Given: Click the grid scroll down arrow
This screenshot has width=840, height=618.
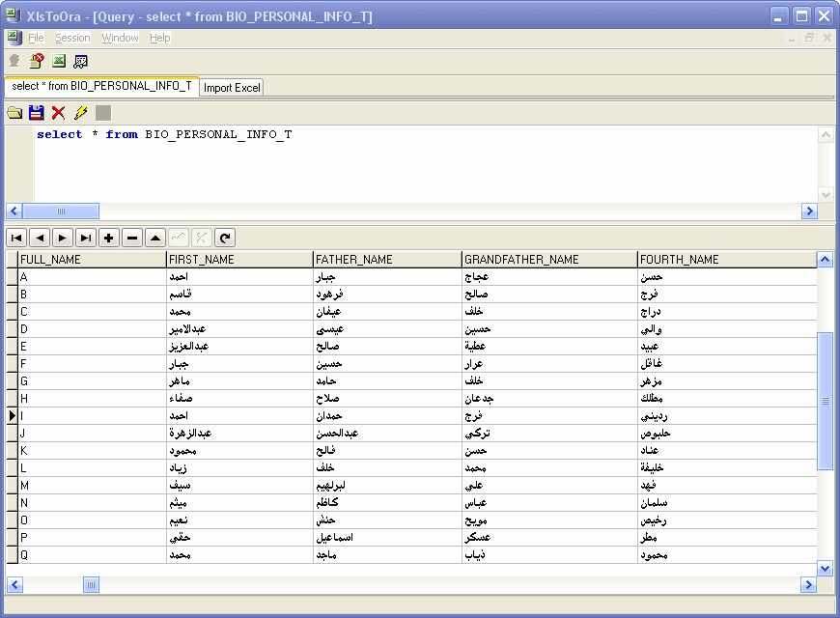Looking at the screenshot, I should point(825,568).
